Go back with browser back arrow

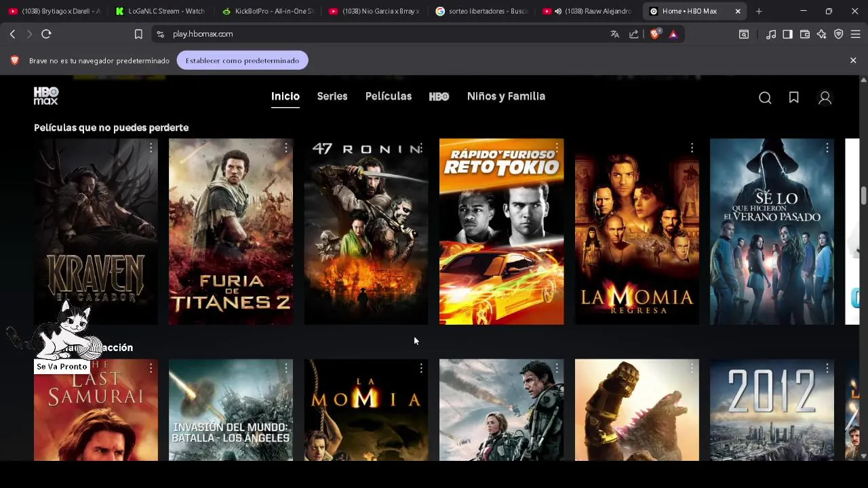[x=12, y=34]
